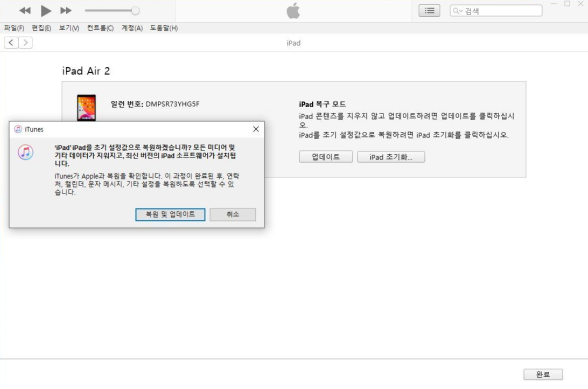The height and width of the screenshot is (389, 588).
Task: Open the list view button
Action: coord(429,10)
